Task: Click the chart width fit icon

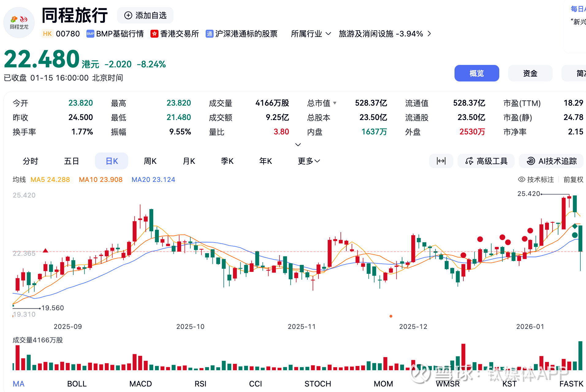Action: (441, 161)
